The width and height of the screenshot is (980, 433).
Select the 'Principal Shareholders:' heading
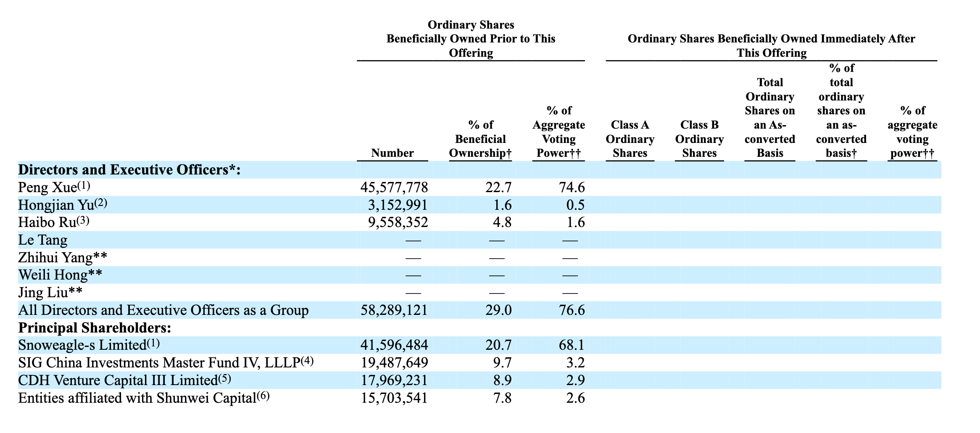95,328
